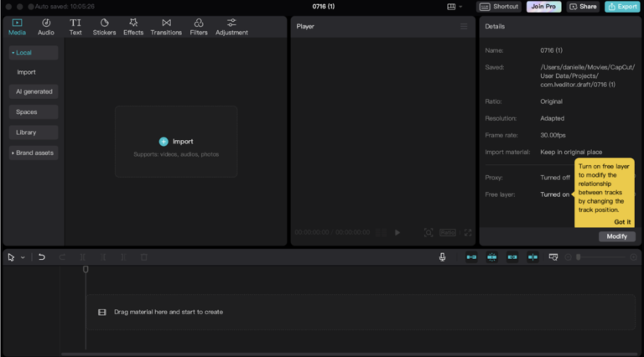Enter fullscreen preview in Player
The width and height of the screenshot is (644, 357).
468,233
